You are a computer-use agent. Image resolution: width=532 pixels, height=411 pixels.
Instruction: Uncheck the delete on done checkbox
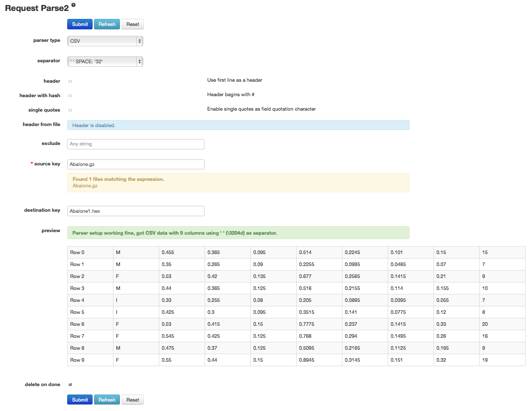tap(70, 385)
